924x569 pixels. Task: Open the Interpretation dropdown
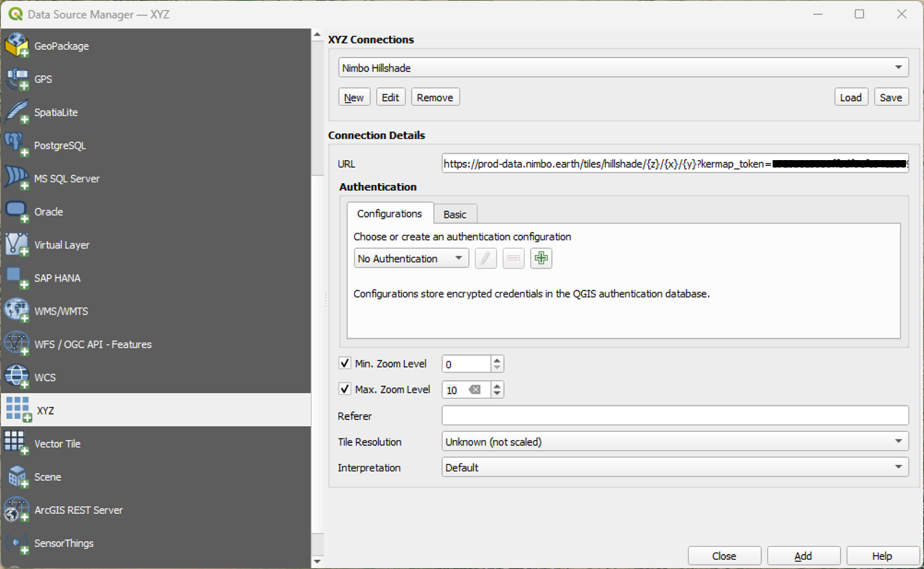(x=899, y=467)
